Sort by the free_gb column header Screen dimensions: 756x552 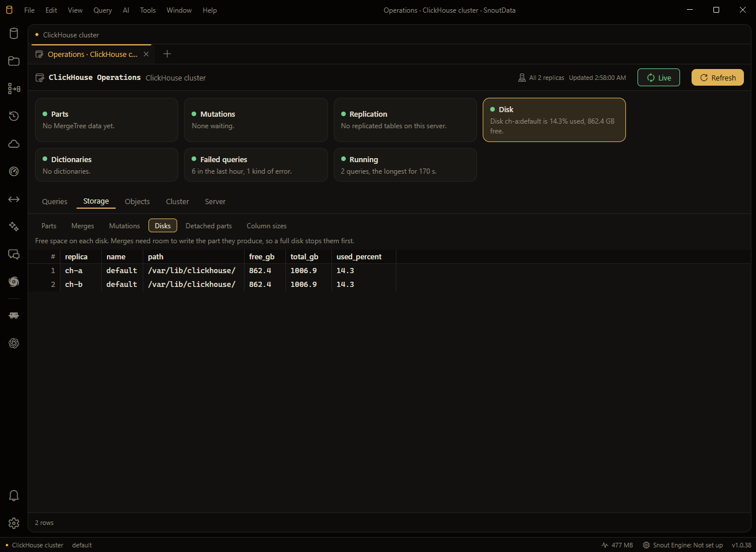pos(265,256)
